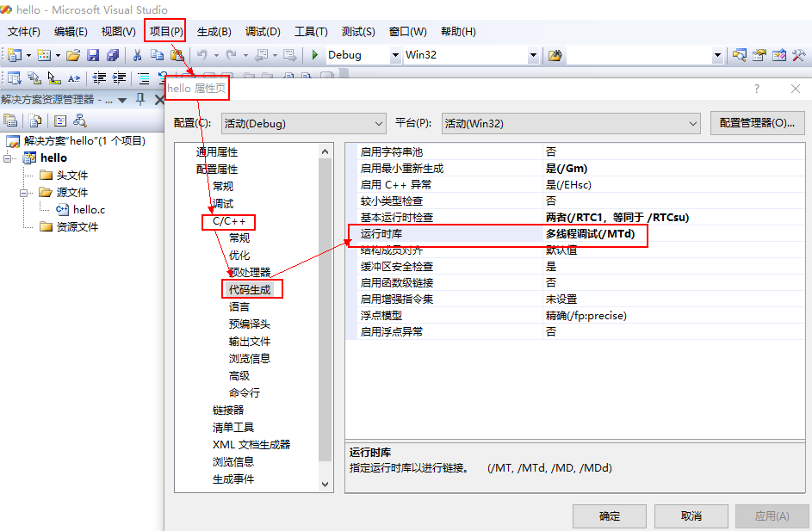Open the 配置(C) 活动(Debug) combo box
This screenshot has height=531, width=812.
tap(303, 124)
